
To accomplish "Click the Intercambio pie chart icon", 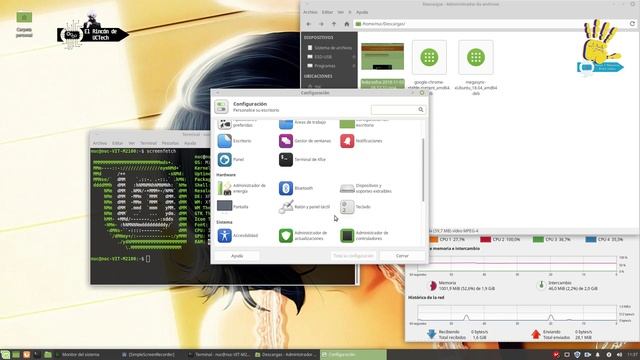I will (541, 285).
